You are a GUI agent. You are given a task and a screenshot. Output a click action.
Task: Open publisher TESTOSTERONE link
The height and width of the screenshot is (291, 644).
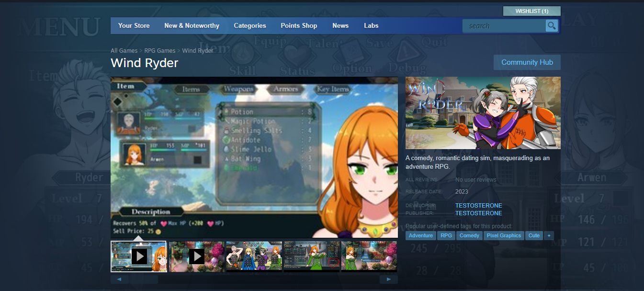coord(479,213)
